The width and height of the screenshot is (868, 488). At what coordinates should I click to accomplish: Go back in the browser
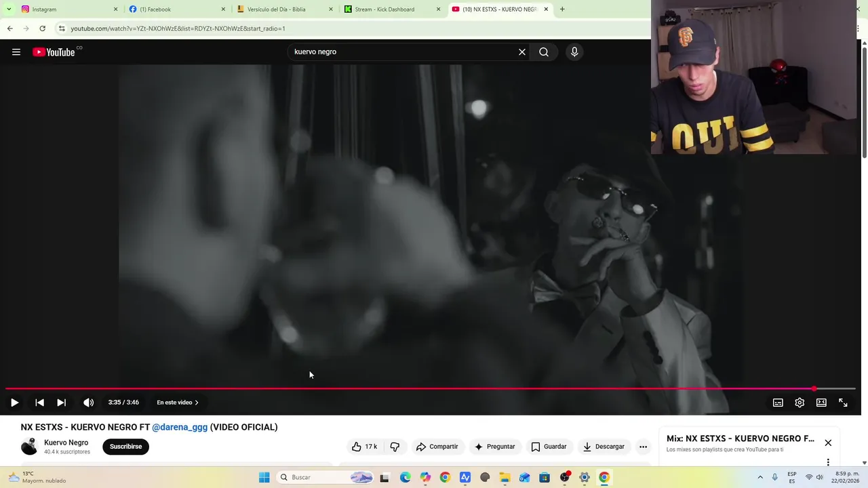pos(9,28)
